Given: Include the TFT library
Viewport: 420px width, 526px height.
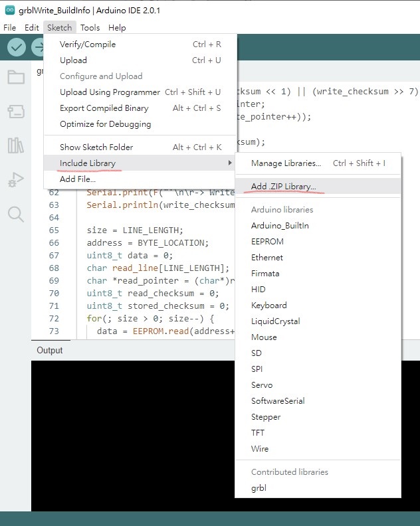Looking at the screenshot, I should [x=318, y=433].
